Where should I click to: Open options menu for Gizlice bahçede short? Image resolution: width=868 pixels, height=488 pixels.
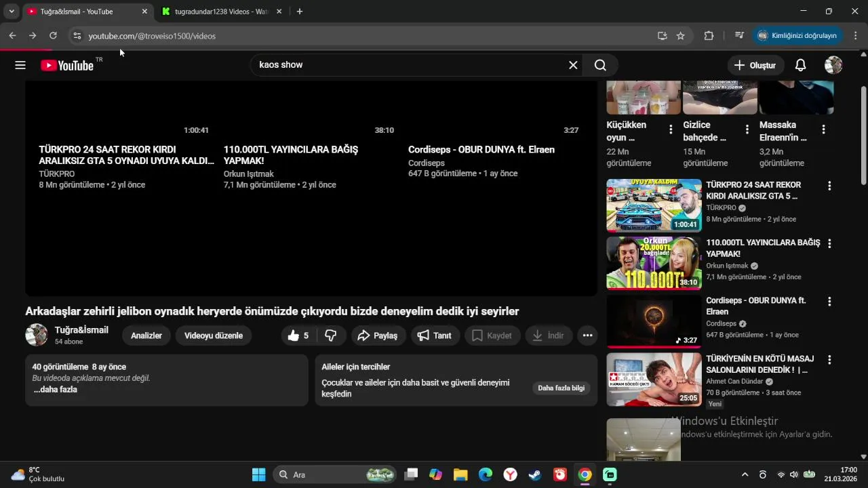(x=747, y=129)
